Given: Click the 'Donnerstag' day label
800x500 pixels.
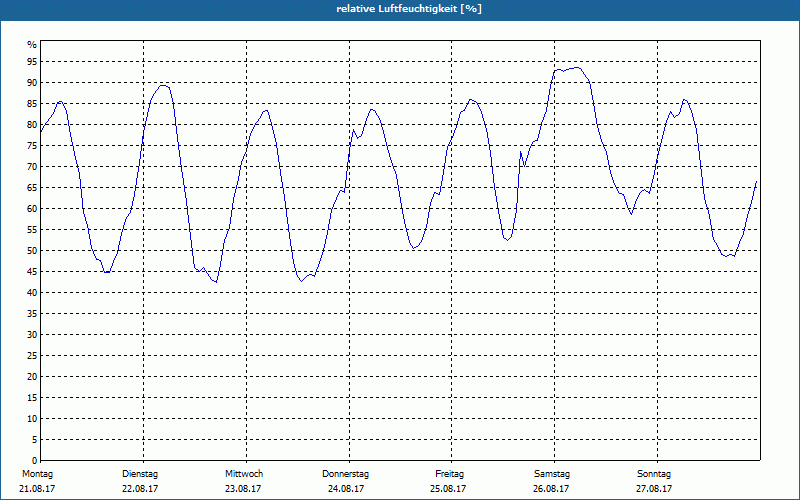Looking at the screenshot, I should coord(345,474).
